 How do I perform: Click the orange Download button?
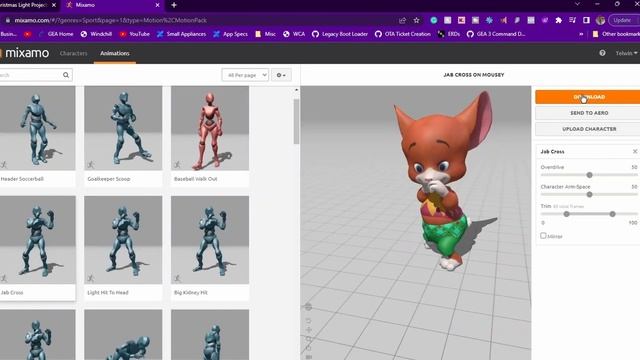[588, 97]
